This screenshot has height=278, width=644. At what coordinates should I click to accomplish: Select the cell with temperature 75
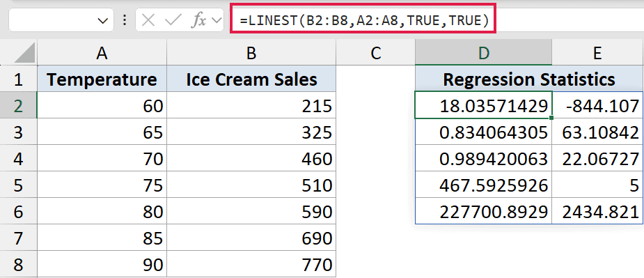102,185
